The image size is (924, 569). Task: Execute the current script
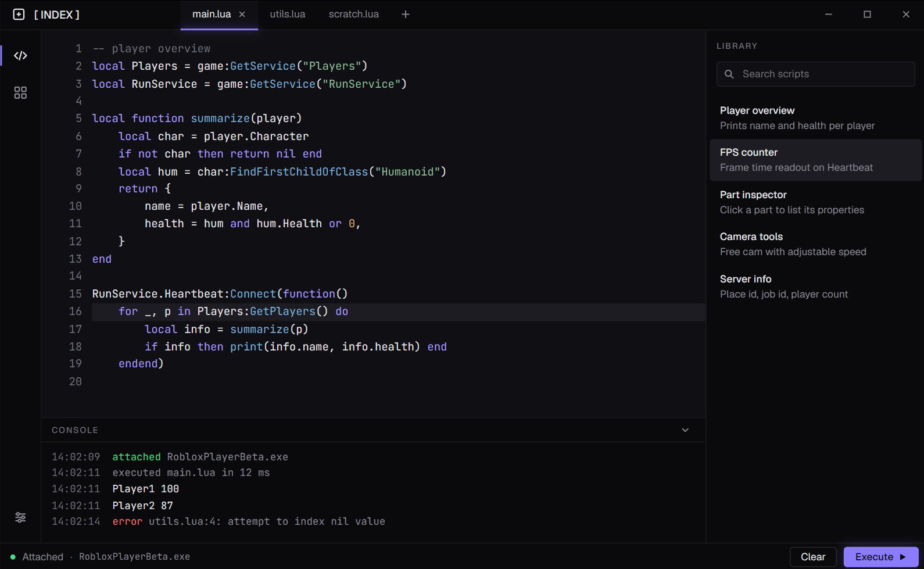pos(881,557)
